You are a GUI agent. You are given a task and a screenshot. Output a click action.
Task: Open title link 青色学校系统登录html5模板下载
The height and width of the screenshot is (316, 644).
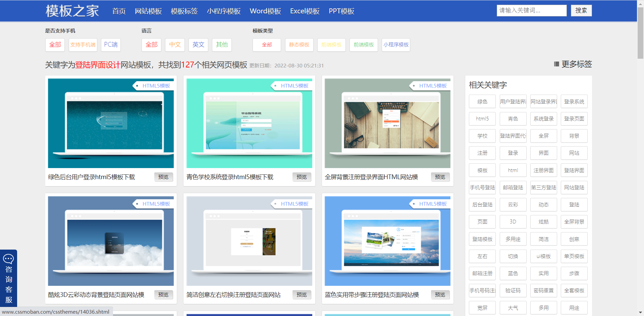pos(230,177)
